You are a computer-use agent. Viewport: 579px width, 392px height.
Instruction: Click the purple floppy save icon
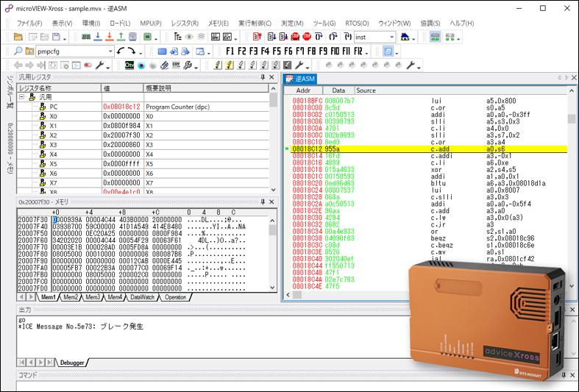[x=56, y=37]
